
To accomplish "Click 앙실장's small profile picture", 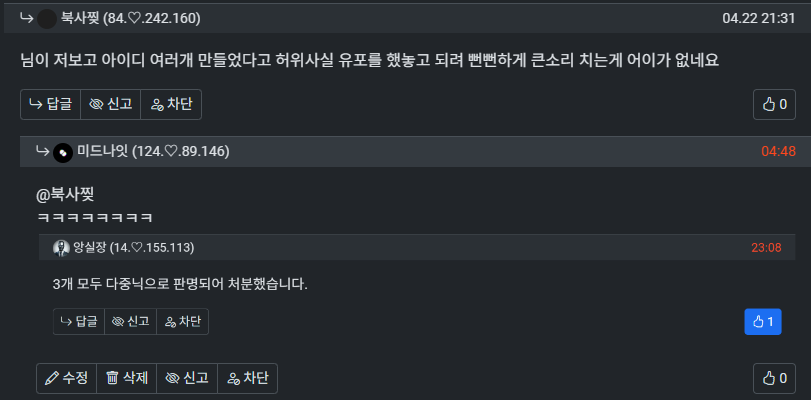I will coord(61,248).
